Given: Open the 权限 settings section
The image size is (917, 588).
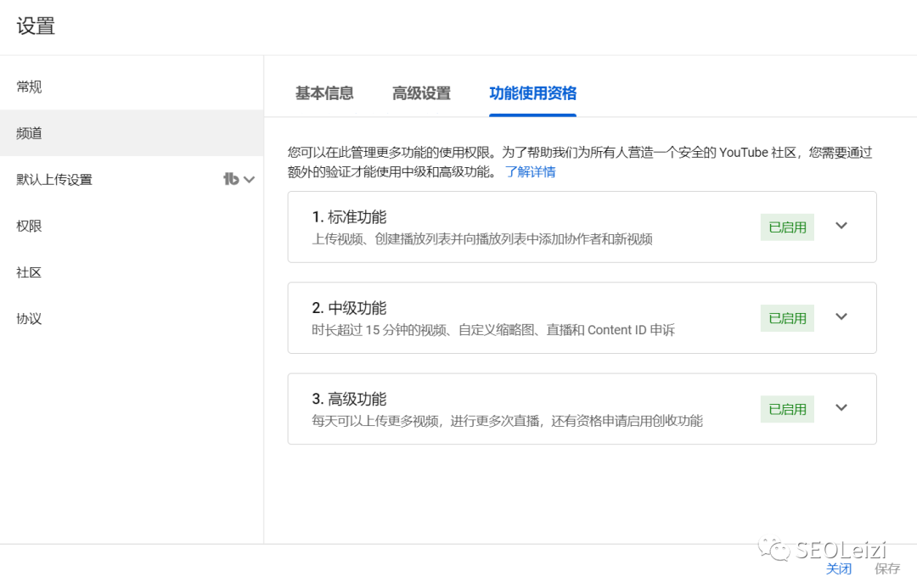Looking at the screenshot, I should tap(29, 226).
